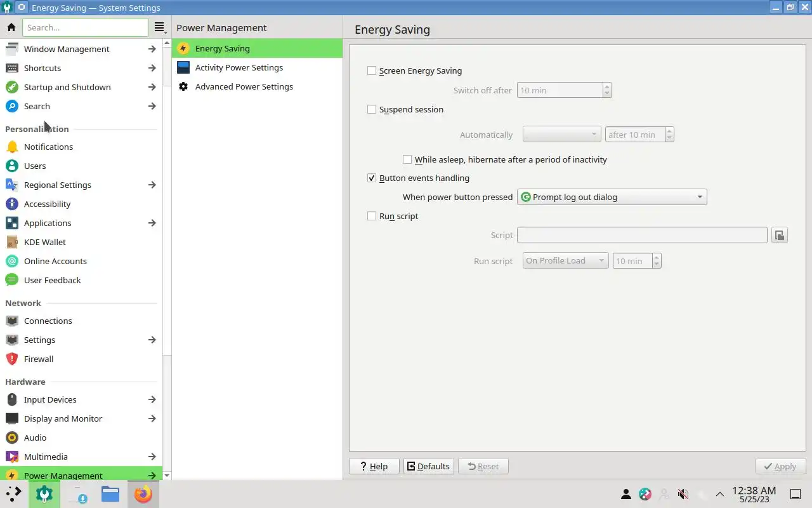Open network Connections icon
The height and width of the screenshot is (508, 812).
pos(12,321)
